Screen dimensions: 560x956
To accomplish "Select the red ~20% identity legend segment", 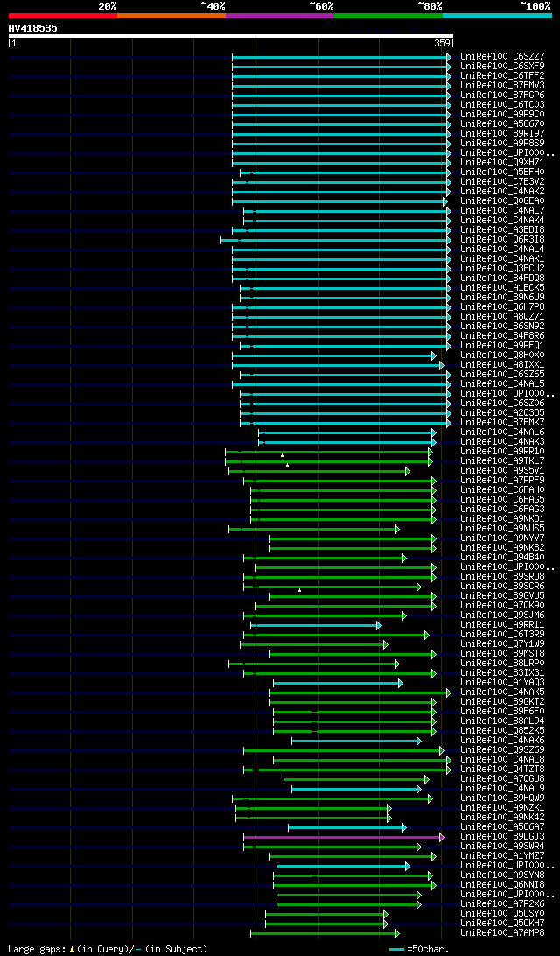I will pyautogui.click(x=63, y=16).
